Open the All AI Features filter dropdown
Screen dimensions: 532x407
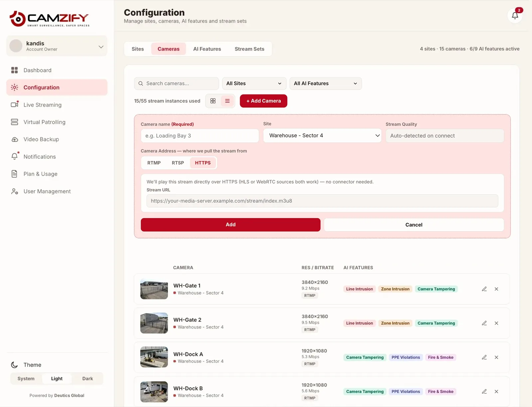(x=326, y=83)
